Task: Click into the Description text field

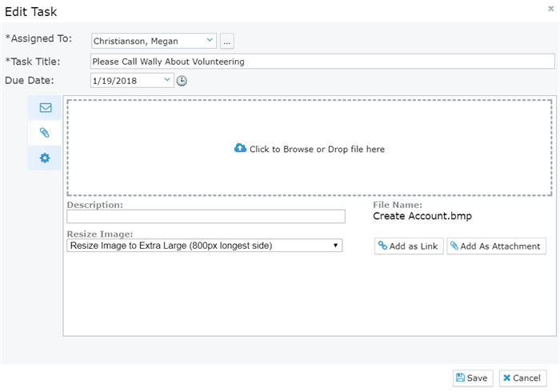Action: (x=206, y=216)
